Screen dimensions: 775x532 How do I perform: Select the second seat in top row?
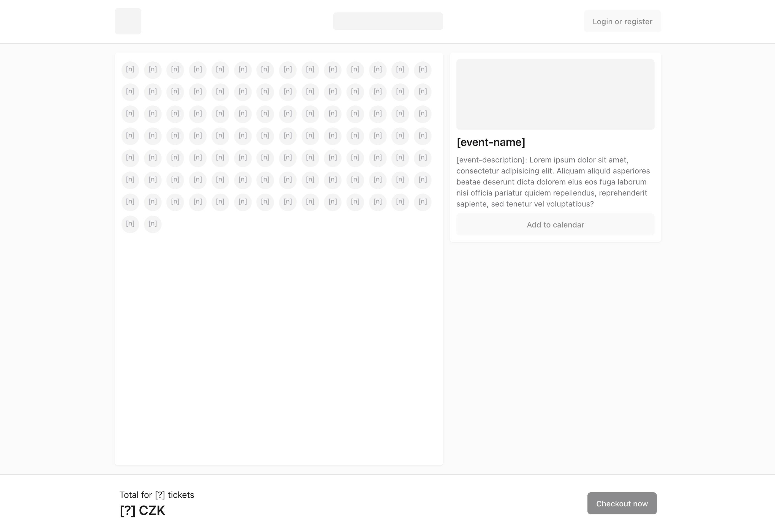tap(153, 70)
